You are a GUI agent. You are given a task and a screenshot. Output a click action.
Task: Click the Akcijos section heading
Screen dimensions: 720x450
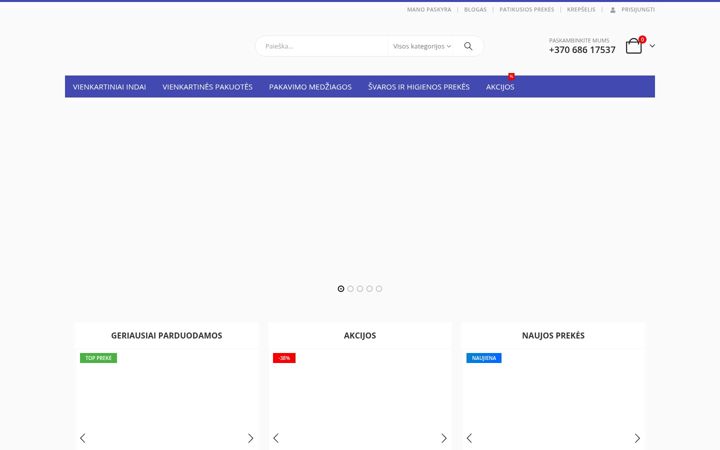point(360,336)
